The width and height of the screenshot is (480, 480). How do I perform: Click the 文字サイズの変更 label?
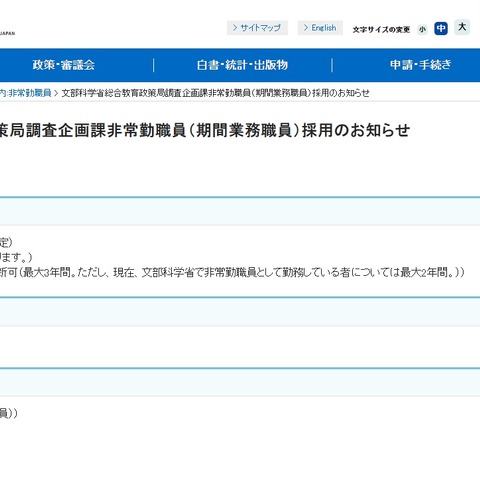point(381,30)
